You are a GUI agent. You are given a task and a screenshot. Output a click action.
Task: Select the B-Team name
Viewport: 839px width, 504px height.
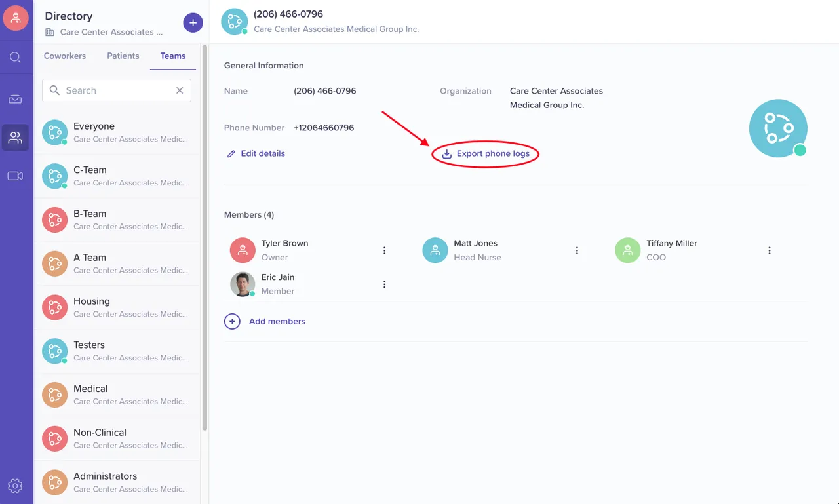[x=90, y=214]
